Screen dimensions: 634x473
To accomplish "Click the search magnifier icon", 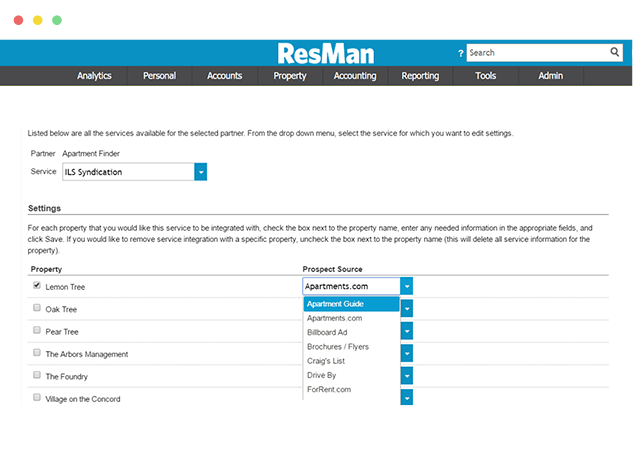I will 615,52.
